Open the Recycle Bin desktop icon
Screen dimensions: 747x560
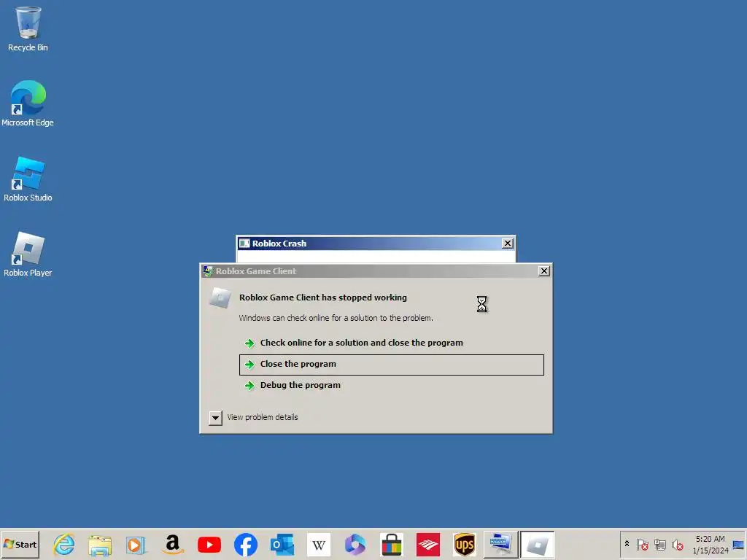(28, 28)
